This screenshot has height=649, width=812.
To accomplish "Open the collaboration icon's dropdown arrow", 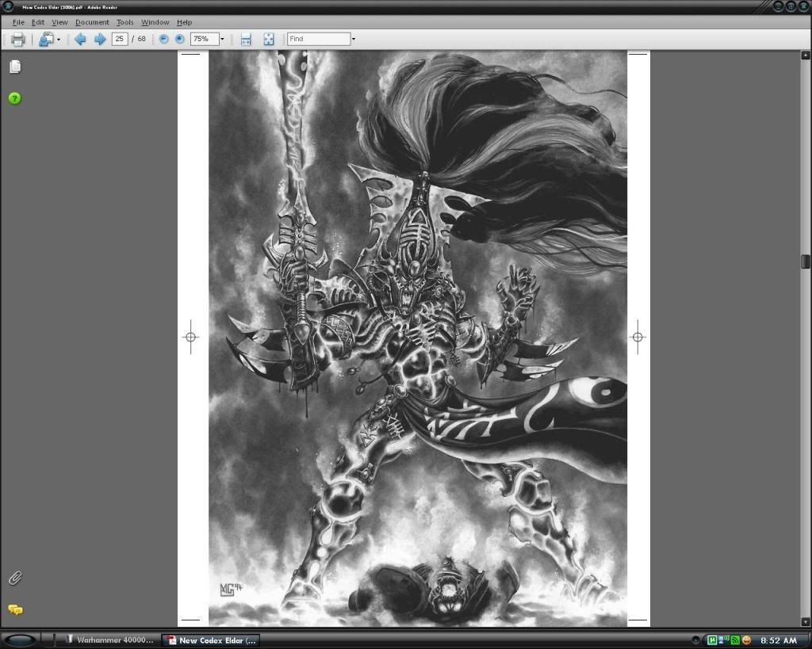I will click(59, 40).
